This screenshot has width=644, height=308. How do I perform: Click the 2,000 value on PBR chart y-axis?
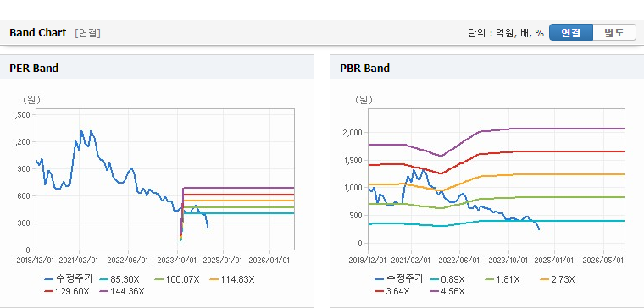(352, 133)
